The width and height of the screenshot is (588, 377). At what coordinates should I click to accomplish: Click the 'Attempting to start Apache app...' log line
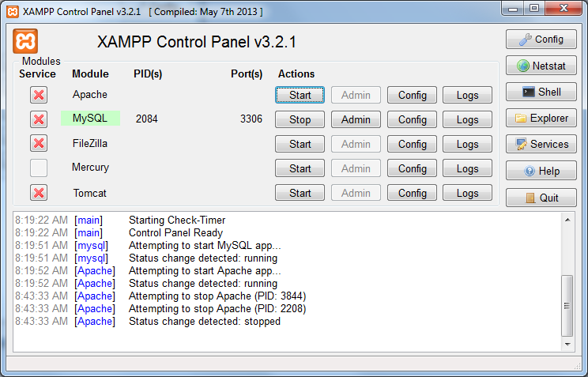pos(205,271)
